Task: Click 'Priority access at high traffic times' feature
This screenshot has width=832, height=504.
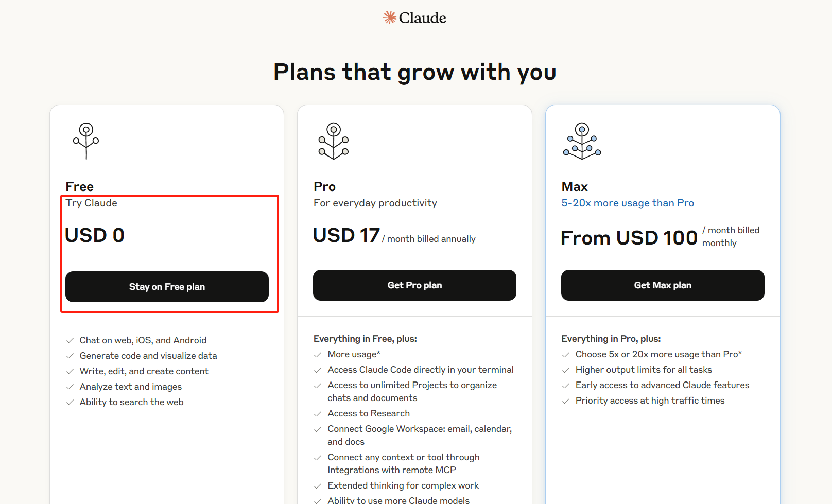Action: [650, 401]
